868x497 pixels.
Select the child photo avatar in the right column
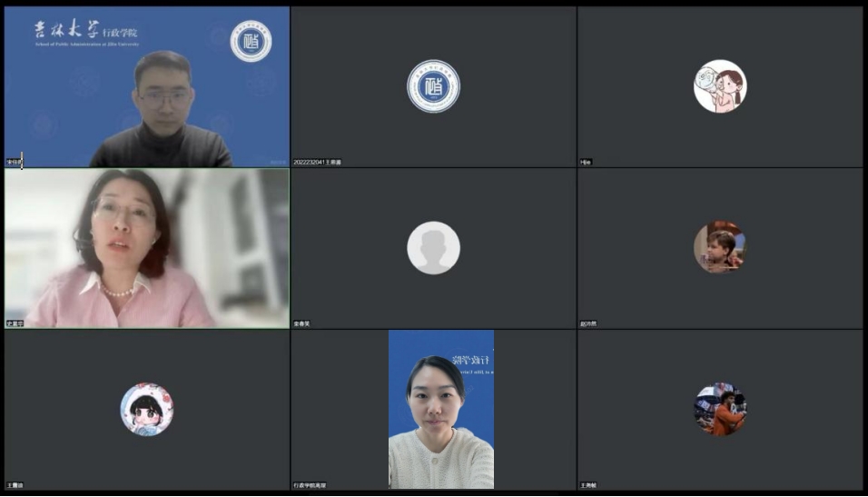[720, 247]
